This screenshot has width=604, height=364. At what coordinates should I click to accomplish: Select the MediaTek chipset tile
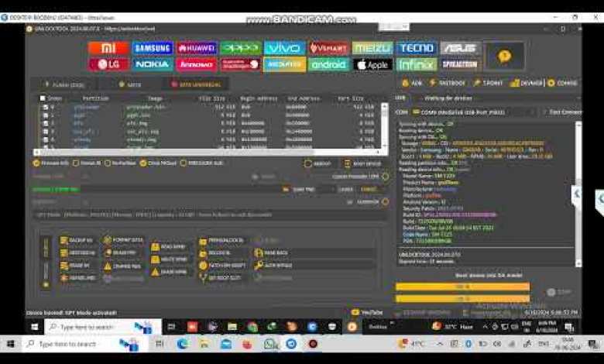[x=285, y=64]
